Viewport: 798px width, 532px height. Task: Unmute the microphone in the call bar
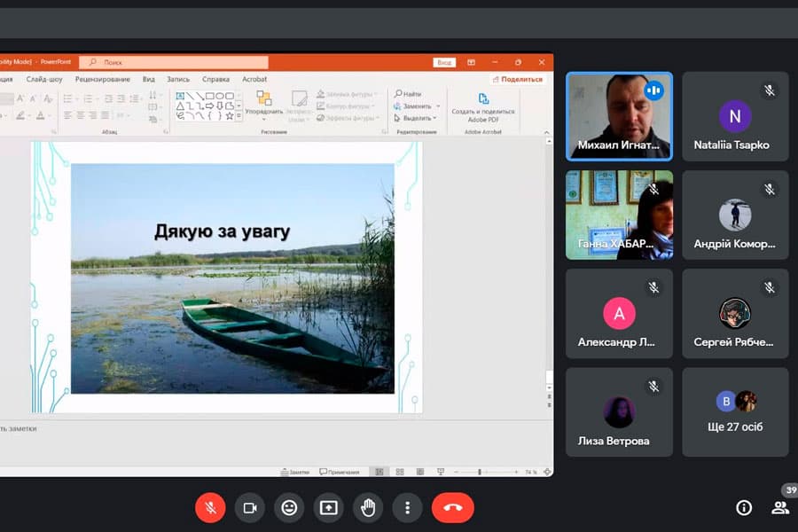click(x=210, y=507)
